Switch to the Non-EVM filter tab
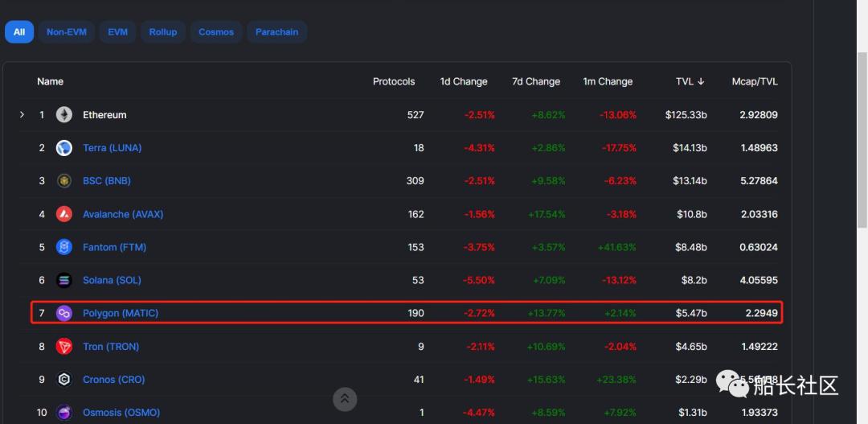This screenshot has width=868, height=424. coord(67,31)
